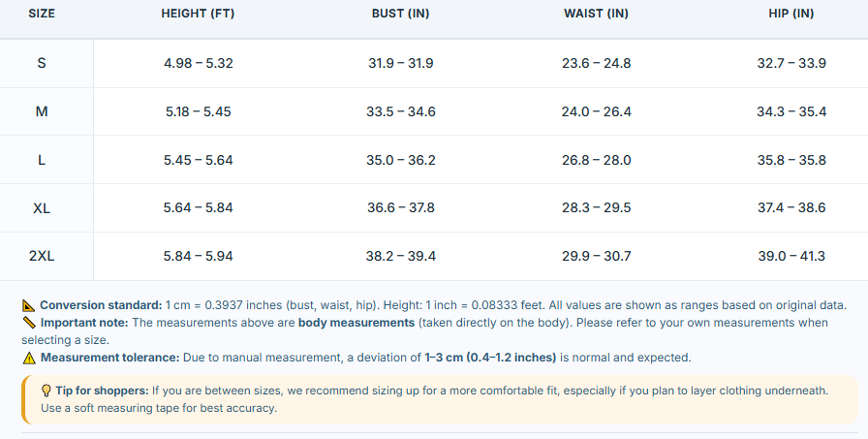Image resolution: width=868 pixels, height=439 pixels.
Task: Click the M size row label
Action: (x=42, y=111)
